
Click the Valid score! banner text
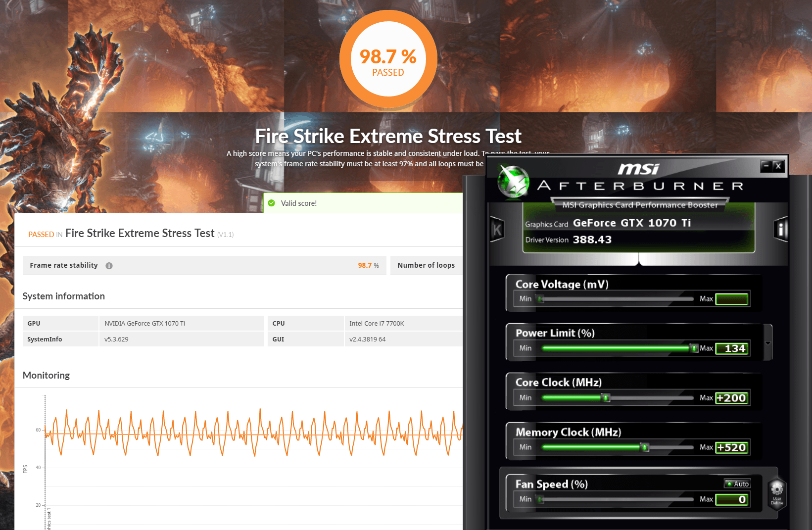299,203
